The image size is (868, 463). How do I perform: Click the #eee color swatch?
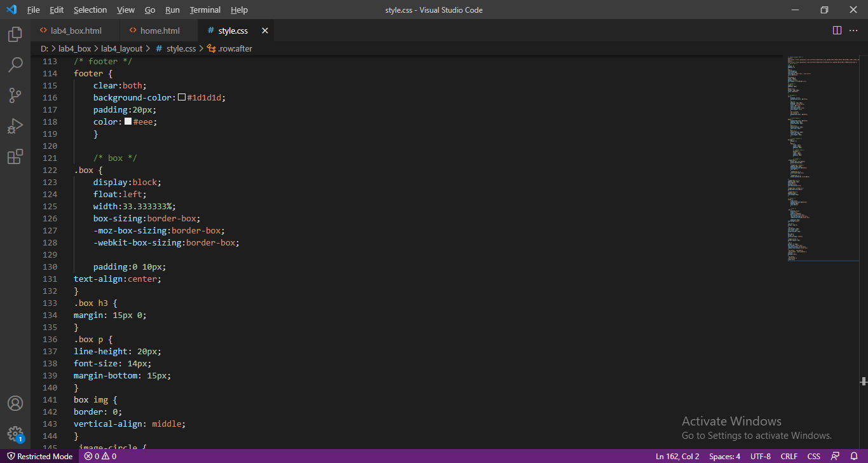click(128, 121)
